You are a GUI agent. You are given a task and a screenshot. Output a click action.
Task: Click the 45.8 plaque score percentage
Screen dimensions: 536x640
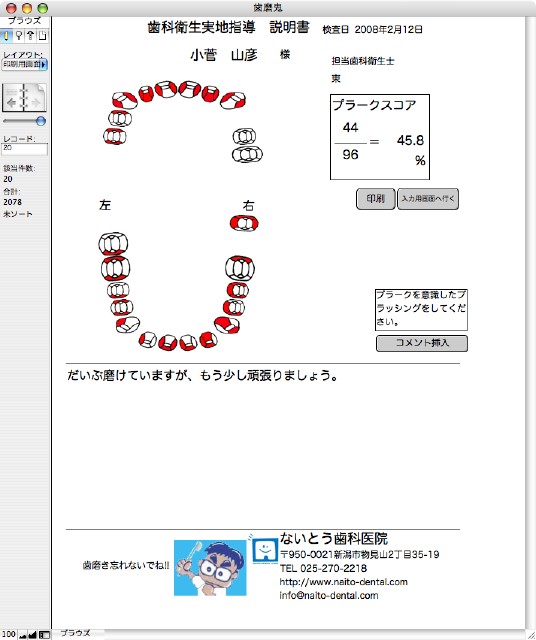(x=410, y=140)
